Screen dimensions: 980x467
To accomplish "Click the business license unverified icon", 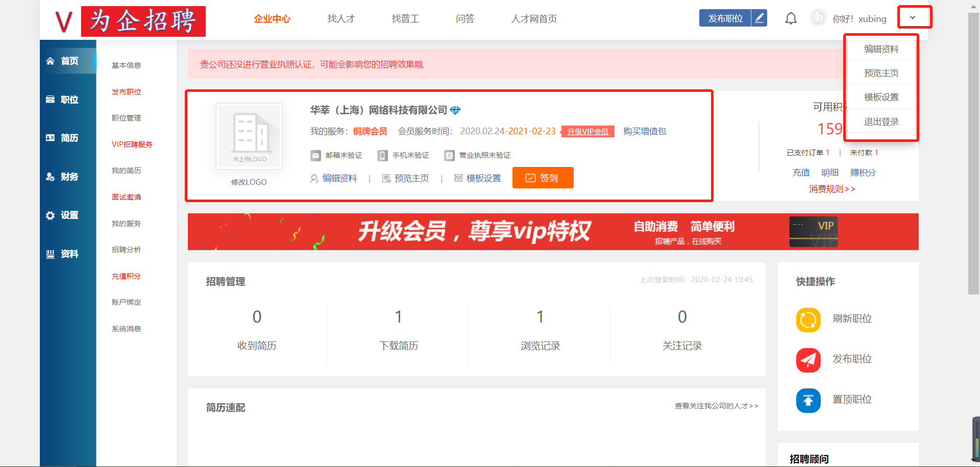I will 449,155.
